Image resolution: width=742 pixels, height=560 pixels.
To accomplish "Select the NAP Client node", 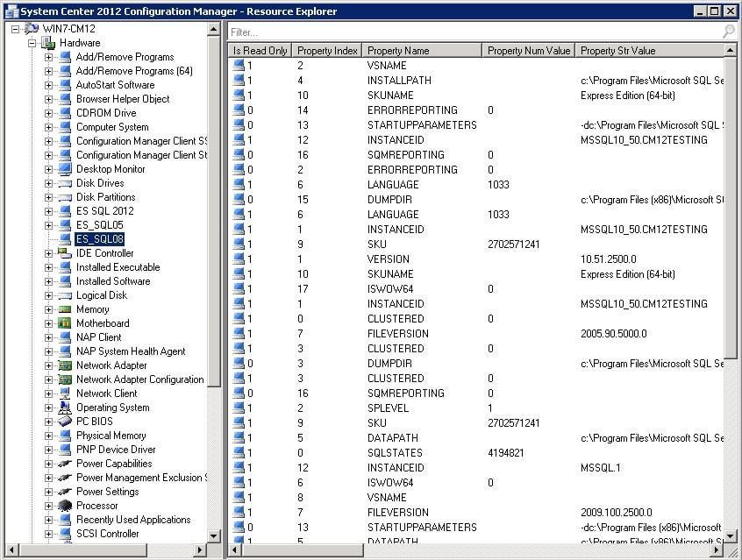I will 98,337.
